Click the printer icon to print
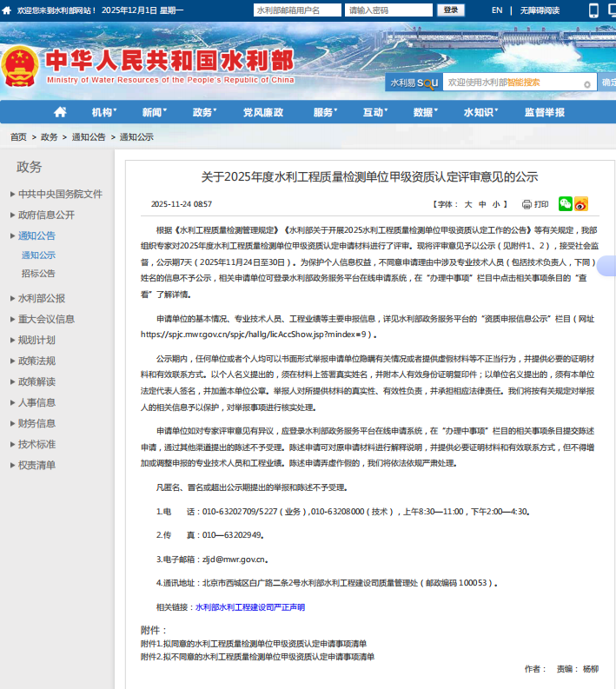616x689 pixels. 527,205
